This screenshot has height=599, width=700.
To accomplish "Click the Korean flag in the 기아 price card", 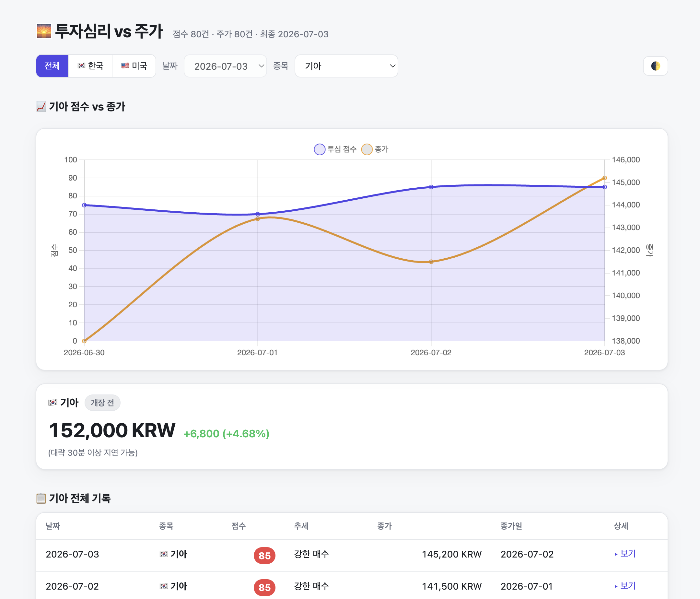I will (x=53, y=402).
